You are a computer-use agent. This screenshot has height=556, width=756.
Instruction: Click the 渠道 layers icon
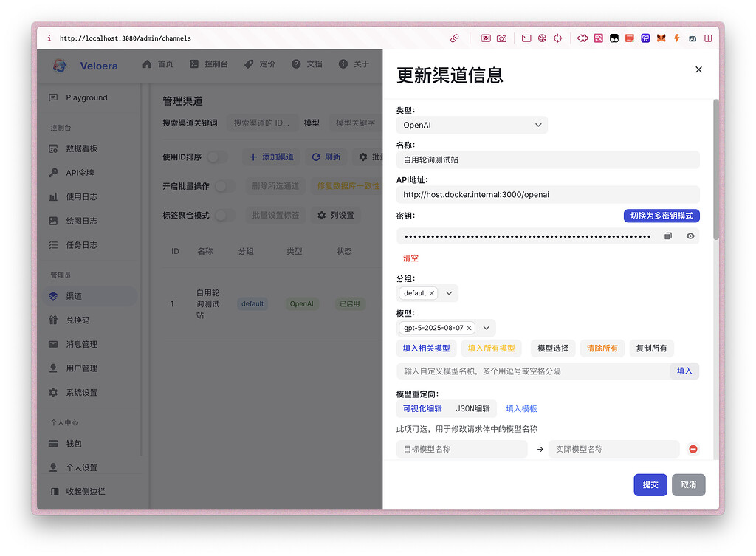coord(53,296)
